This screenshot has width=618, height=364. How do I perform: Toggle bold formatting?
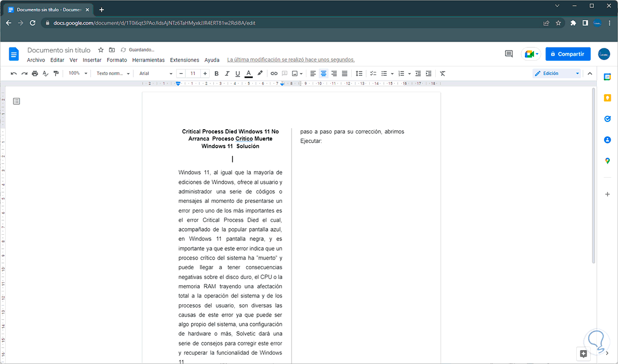[216, 74]
